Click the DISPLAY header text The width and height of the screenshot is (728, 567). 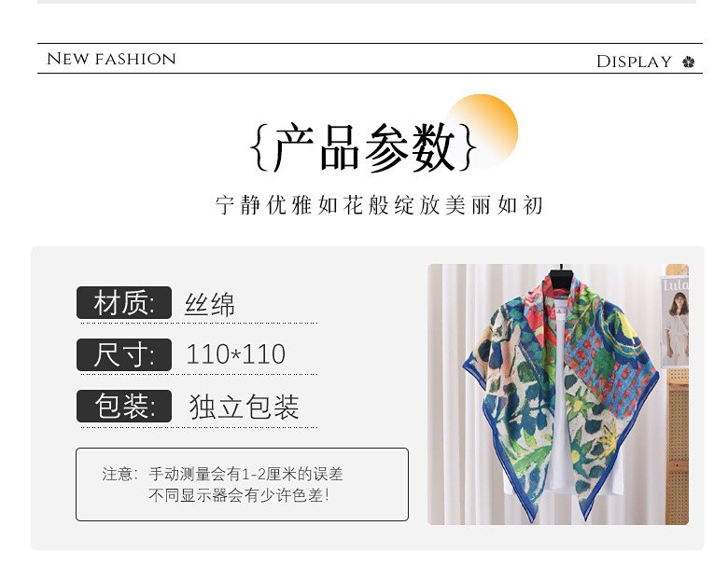pos(634,62)
